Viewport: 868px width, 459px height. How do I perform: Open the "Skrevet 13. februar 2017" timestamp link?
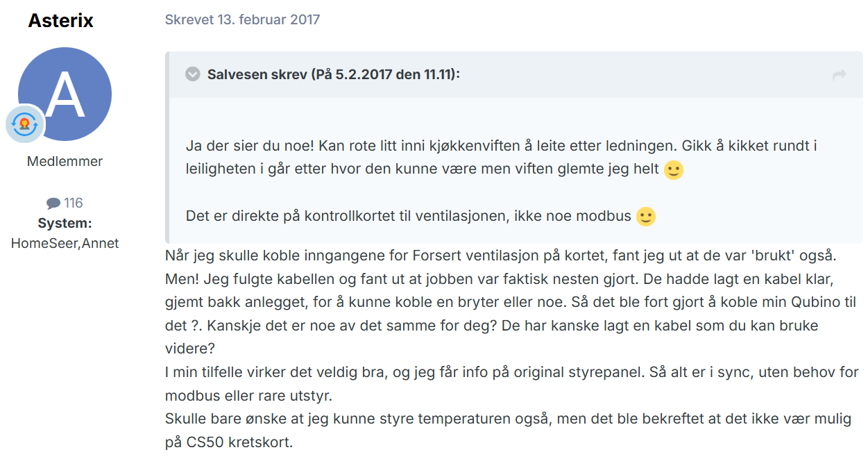[242, 19]
